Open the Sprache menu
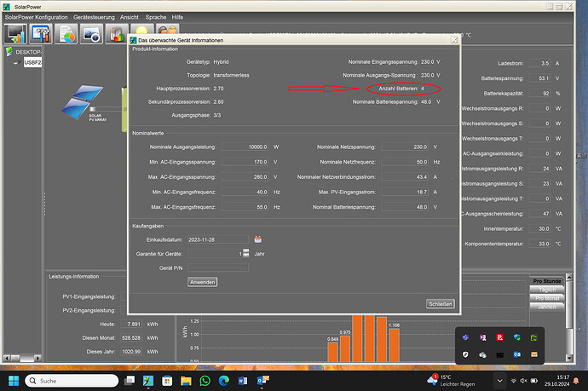This screenshot has height=391, width=588. click(156, 17)
